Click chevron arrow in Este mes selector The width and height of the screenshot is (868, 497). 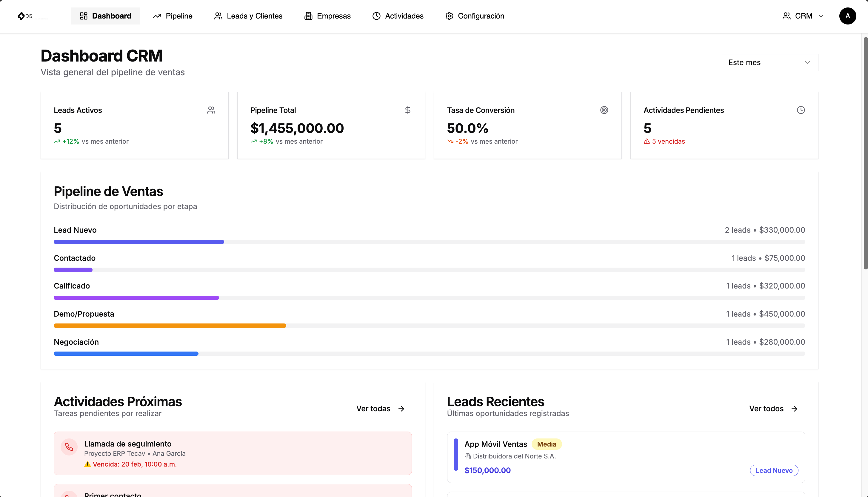(x=807, y=62)
